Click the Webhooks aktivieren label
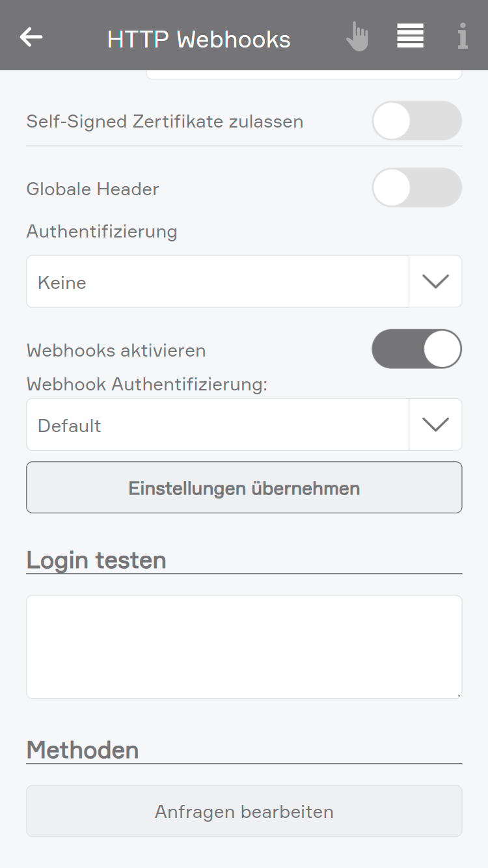The image size is (488, 868). point(116,351)
